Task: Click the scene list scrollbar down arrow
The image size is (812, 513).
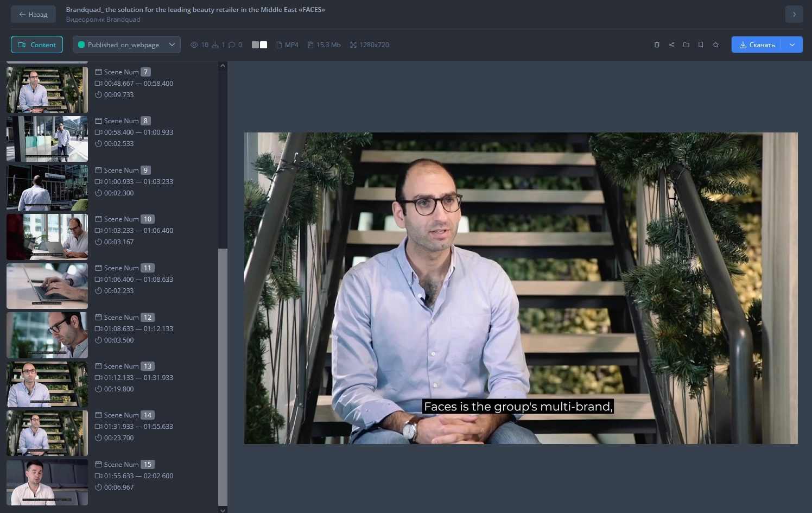Action: coord(223,509)
